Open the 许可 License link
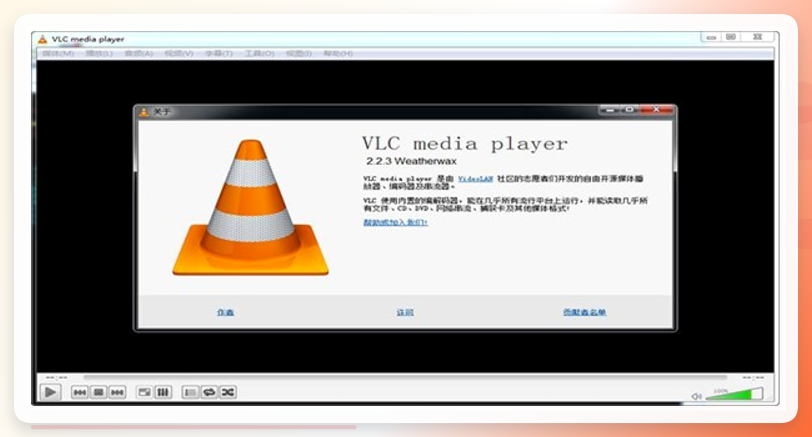 [x=405, y=312]
